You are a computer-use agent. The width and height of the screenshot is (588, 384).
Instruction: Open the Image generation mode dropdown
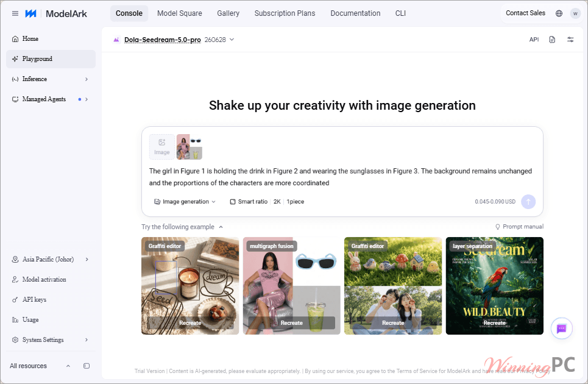point(185,202)
